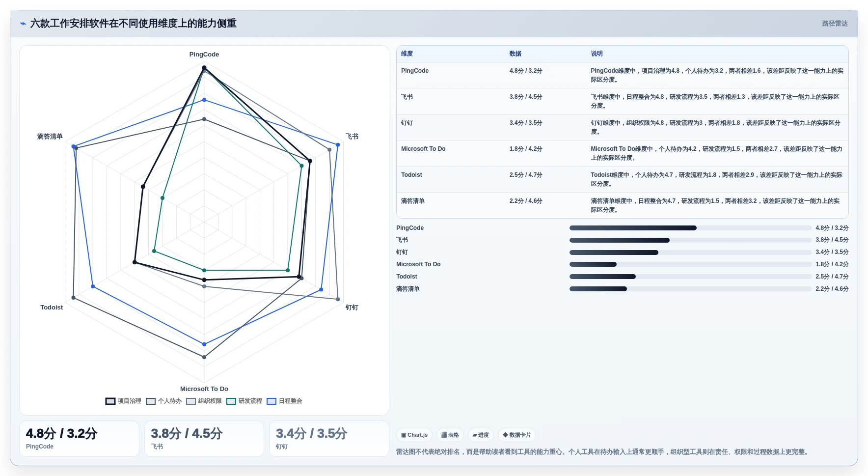Select the PingCode table row name
The image size is (868, 476).
coord(415,71)
